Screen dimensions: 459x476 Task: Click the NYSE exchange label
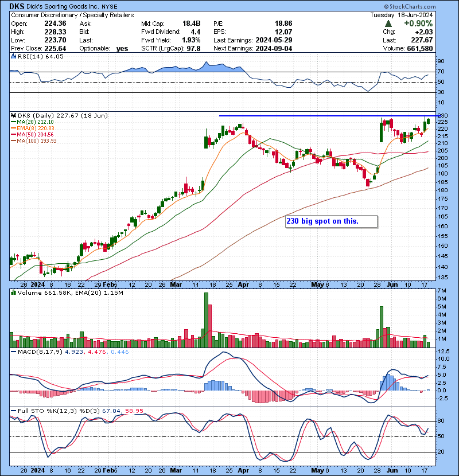[x=110, y=6]
